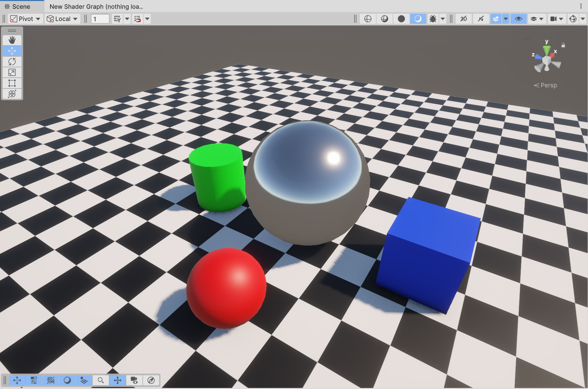Select the reflective metal sphere

pos(308,183)
